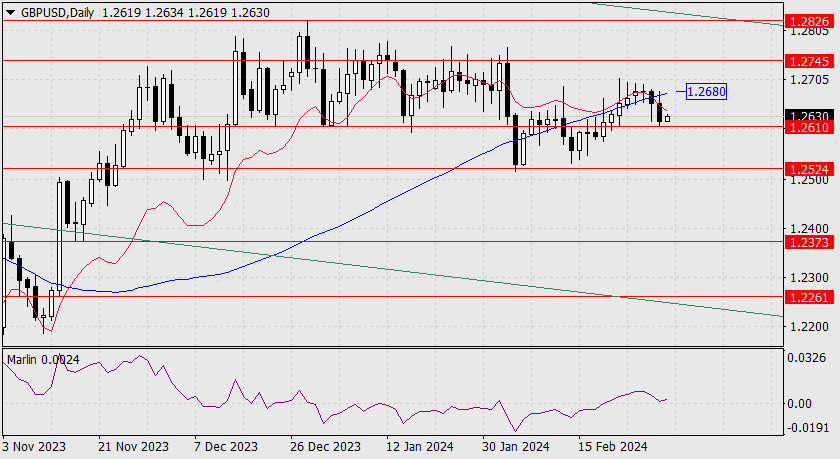Click the 1.2524 red price level label
840x459 pixels.
[x=809, y=170]
